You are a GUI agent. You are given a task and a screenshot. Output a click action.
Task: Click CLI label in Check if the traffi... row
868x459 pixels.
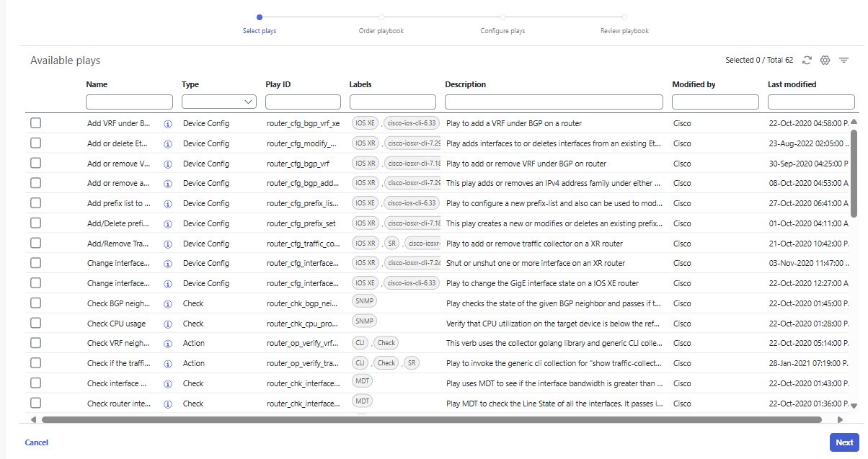click(x=360, y=362)
